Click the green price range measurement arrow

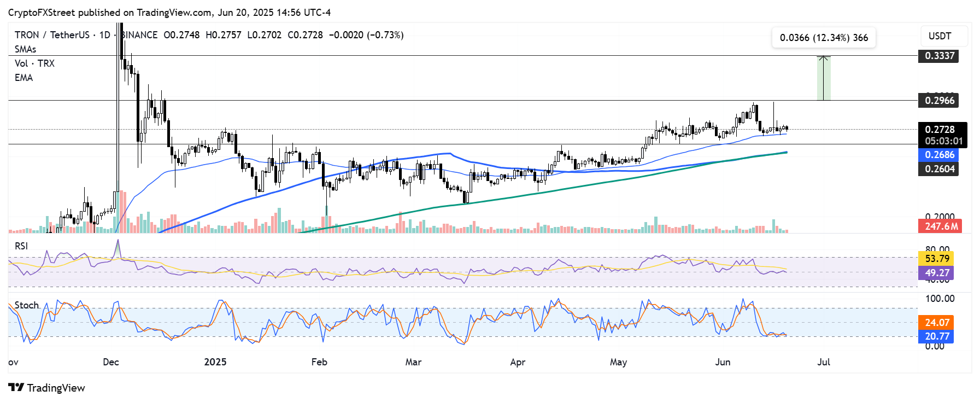(x=823, y=78)
